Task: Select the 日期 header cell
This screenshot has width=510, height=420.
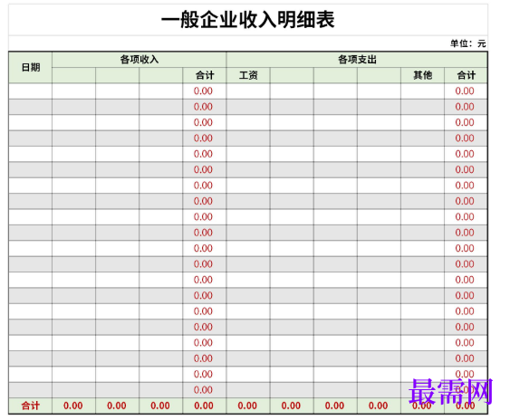Action: coord(30,67)
